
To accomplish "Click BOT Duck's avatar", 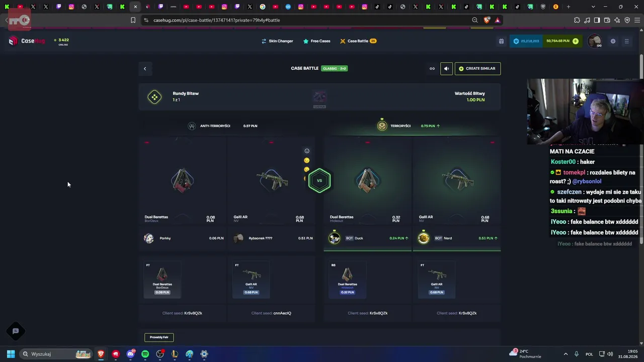I will (335, 238).
